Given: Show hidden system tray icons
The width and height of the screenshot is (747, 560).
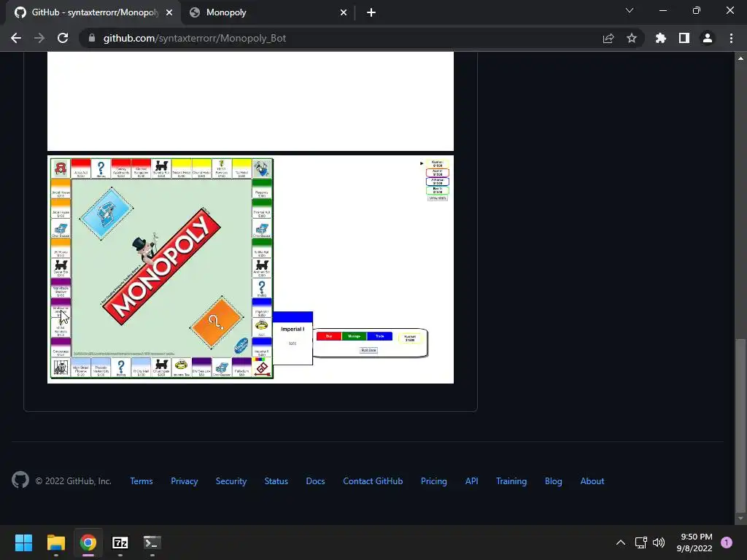Looking at the screenshot, I should pos(621,542).
